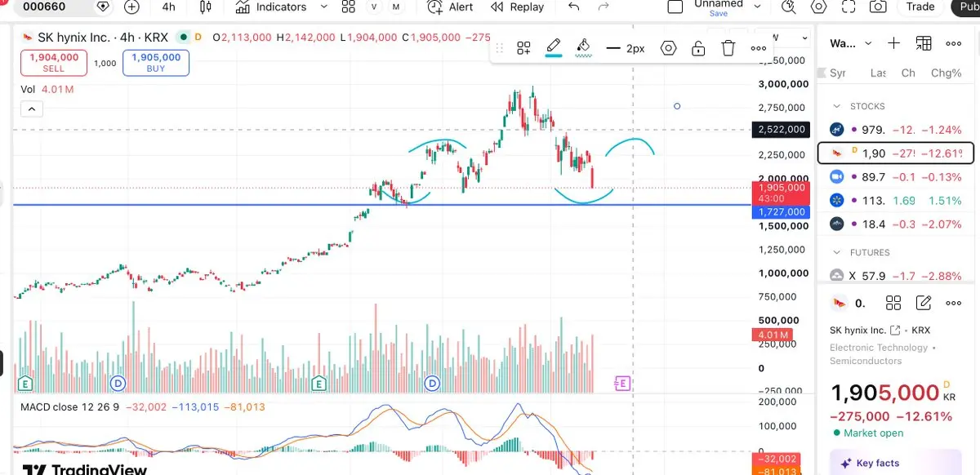Viewport: 980px width, 475px height.
Task: Add a note with details panel edit icon
Action: [924, 303]
